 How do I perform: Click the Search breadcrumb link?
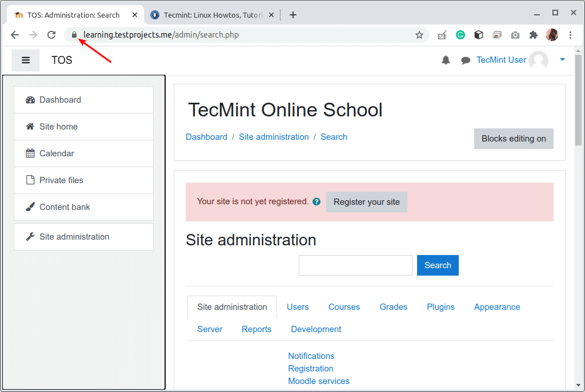coord(334,137)
